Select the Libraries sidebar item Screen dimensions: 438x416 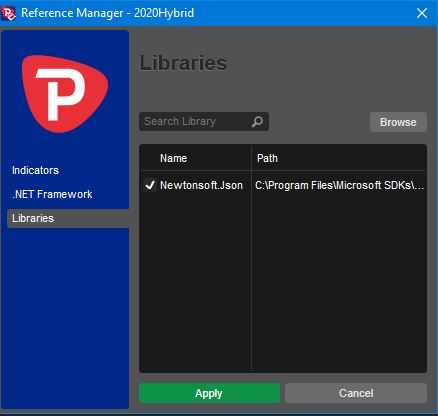[x=68, y=218]
